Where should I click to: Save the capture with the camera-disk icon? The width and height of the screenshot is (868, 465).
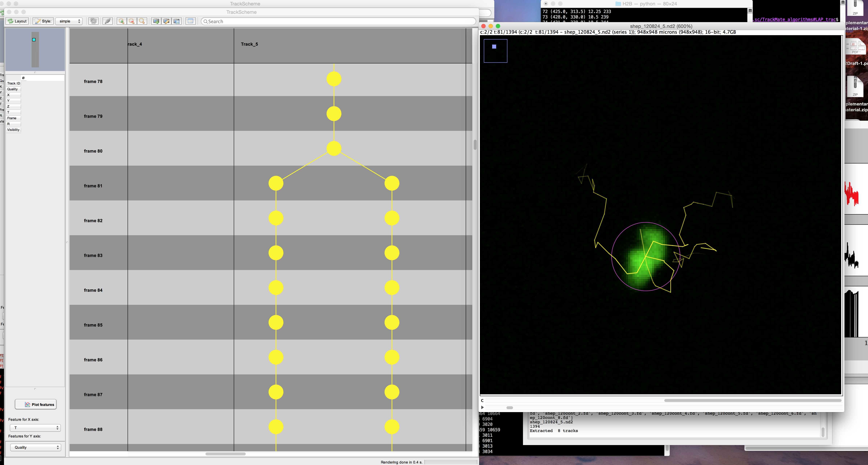click(176, 21)
